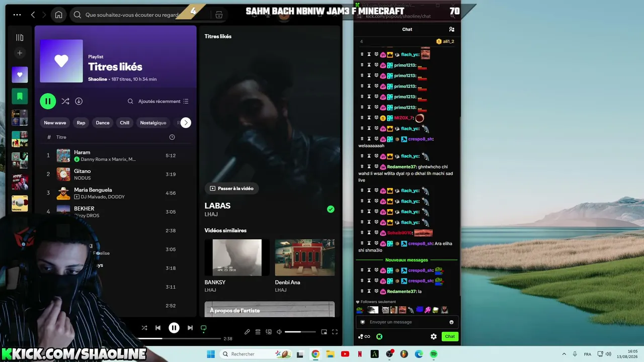
Task: Open the BANKSY similar video thumbnail
Action: click(237, 257)
